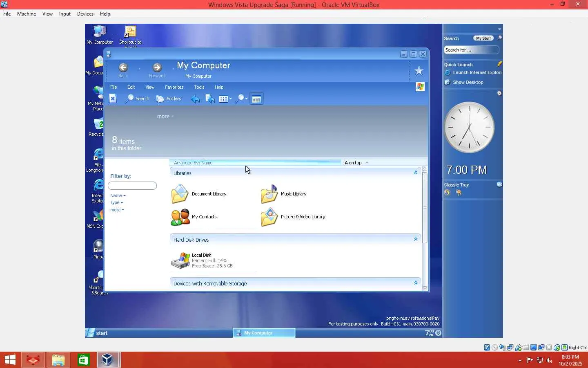Viewport: 588px width, 368px height.
Task: Click the 'Arranged By: Name' column header
Action: click(255, 163)
